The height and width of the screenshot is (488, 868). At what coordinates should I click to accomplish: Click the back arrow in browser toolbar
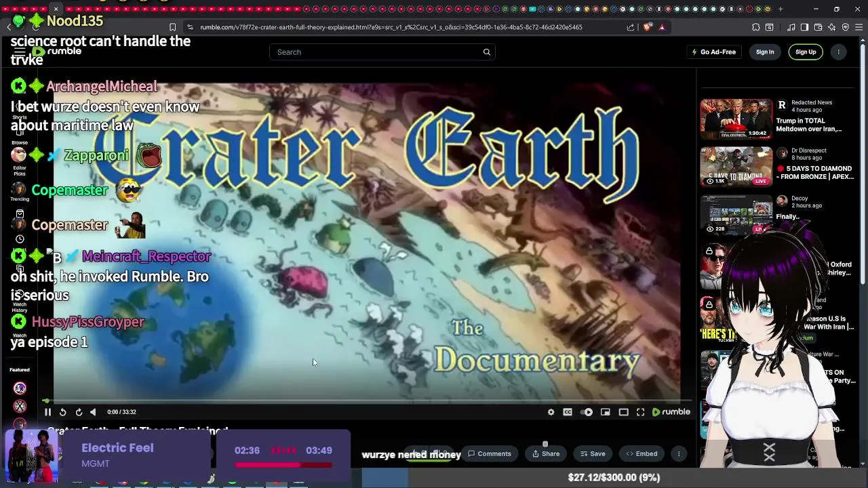click(x=9, y=27)
